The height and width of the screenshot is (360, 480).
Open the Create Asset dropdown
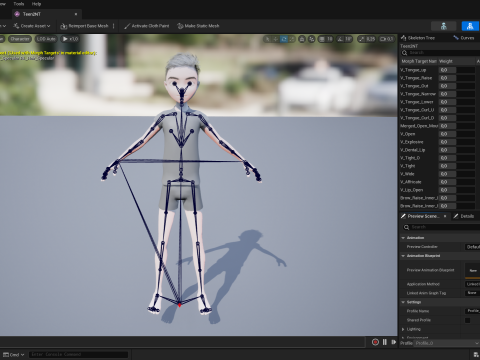click(x=32, y=26)
